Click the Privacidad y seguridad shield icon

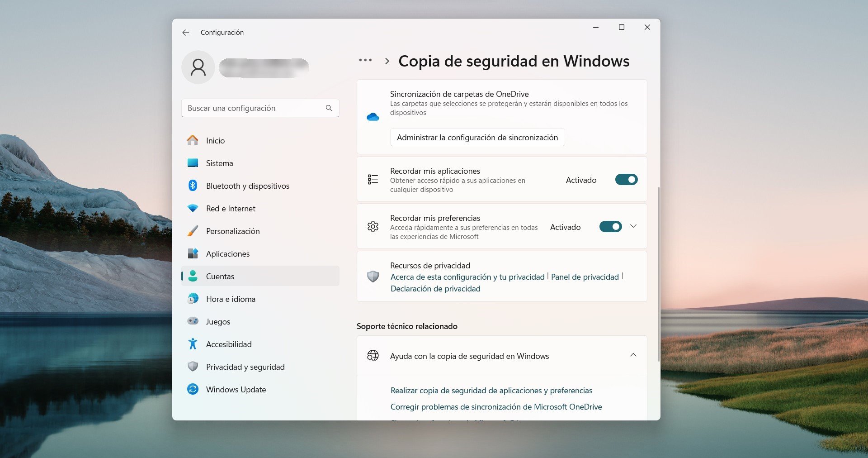(x=193, y=367)
